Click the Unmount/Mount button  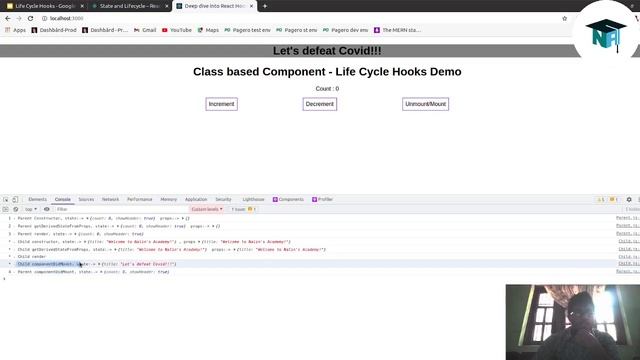[425, 104]
